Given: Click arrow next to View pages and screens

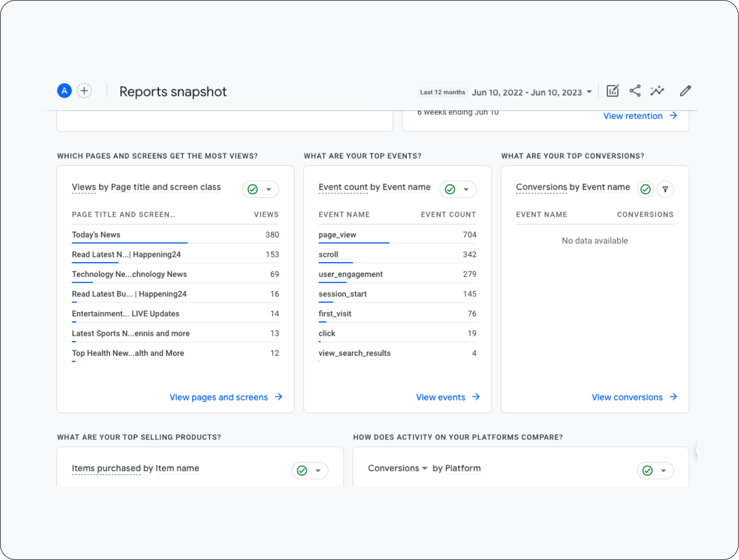Looking at the screenshot, I should (x=278, y=397).
